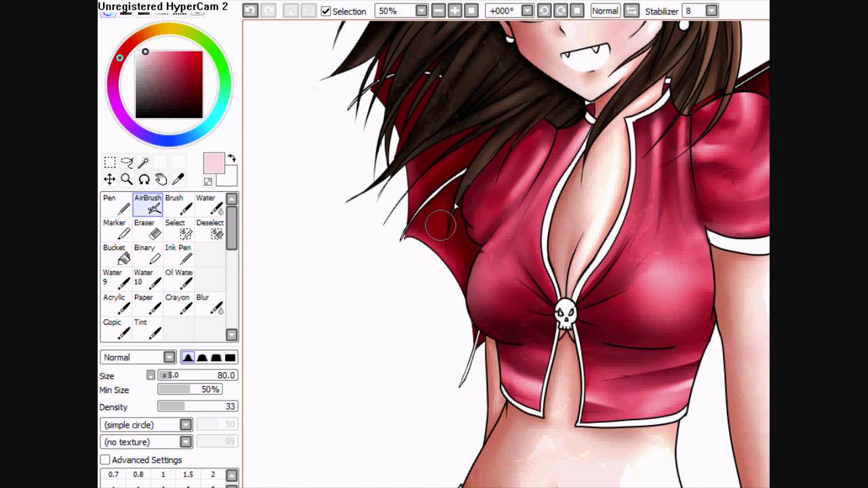Choose the Copic brush
Image resolution: width=868 pixels, height=488 pixels.
(117, 329)
